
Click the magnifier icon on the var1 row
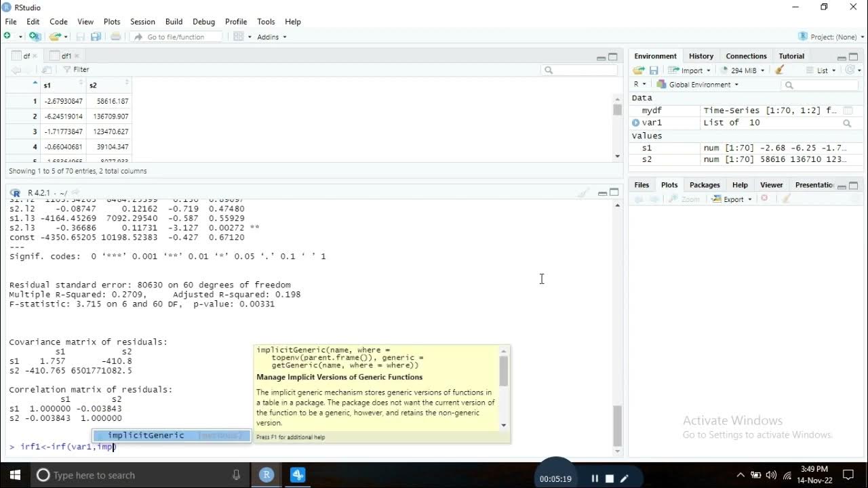pos(847,123)
